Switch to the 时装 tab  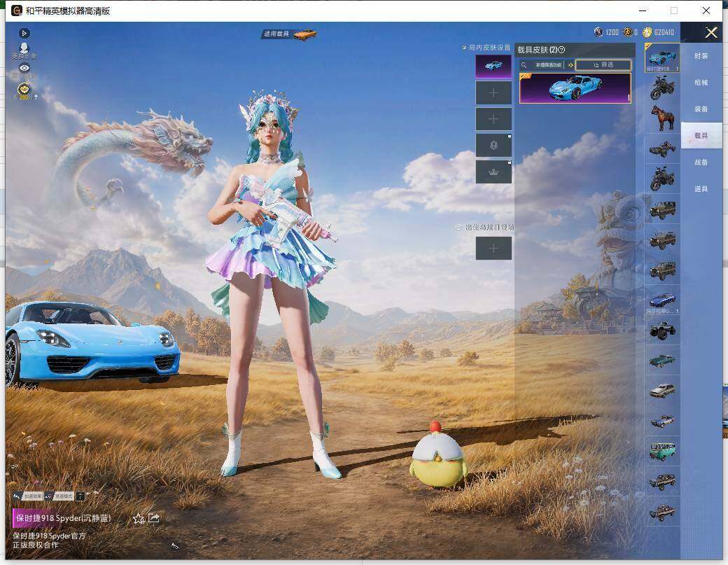(x=701, y=56)
